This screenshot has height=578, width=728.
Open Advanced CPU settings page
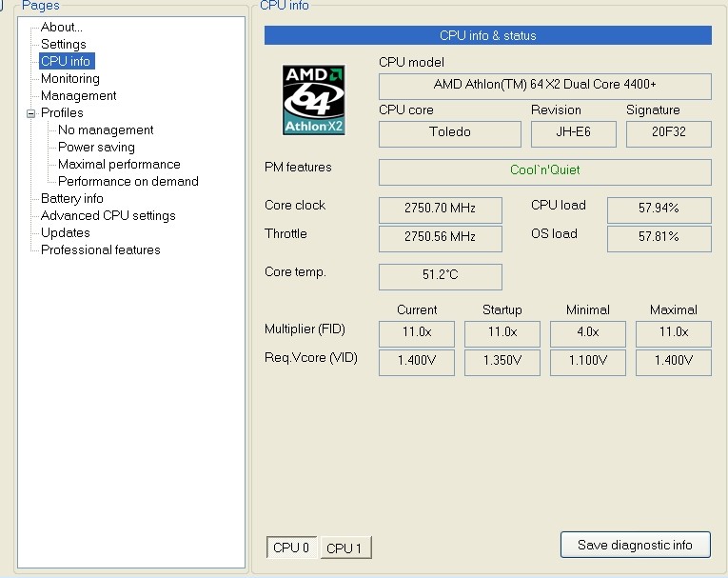[x=108, y=215]
